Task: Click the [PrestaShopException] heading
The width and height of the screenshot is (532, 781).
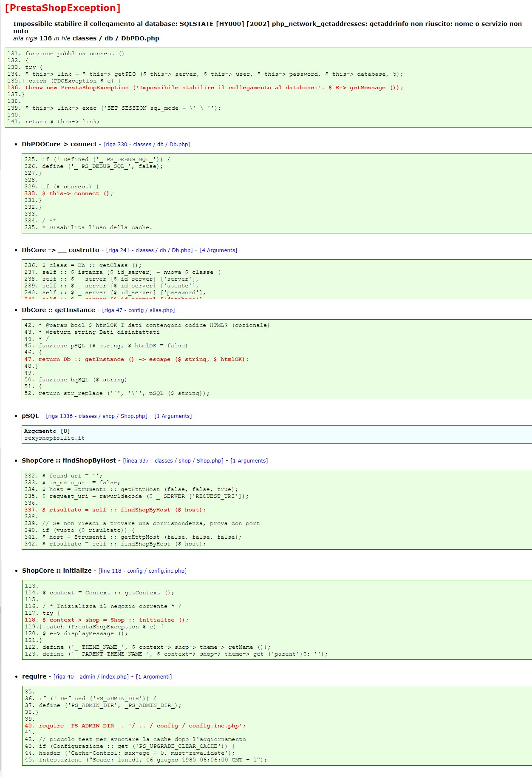Action: [62, 8]
